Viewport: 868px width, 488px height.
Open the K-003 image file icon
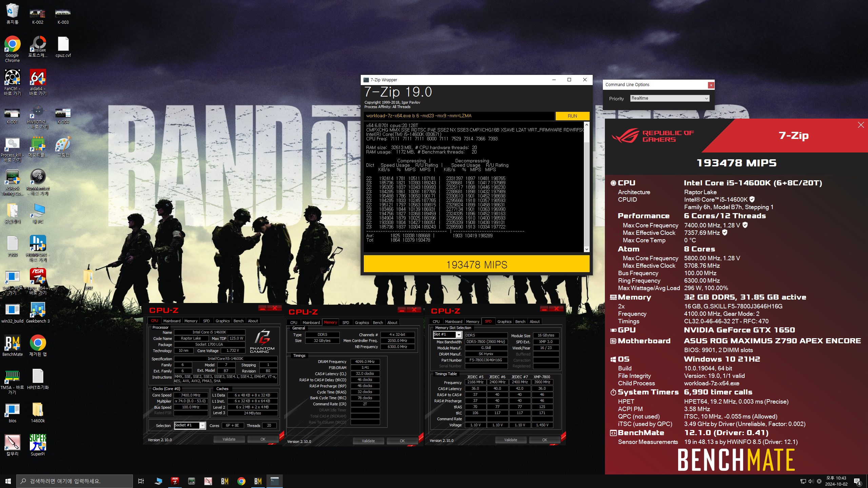63,16
